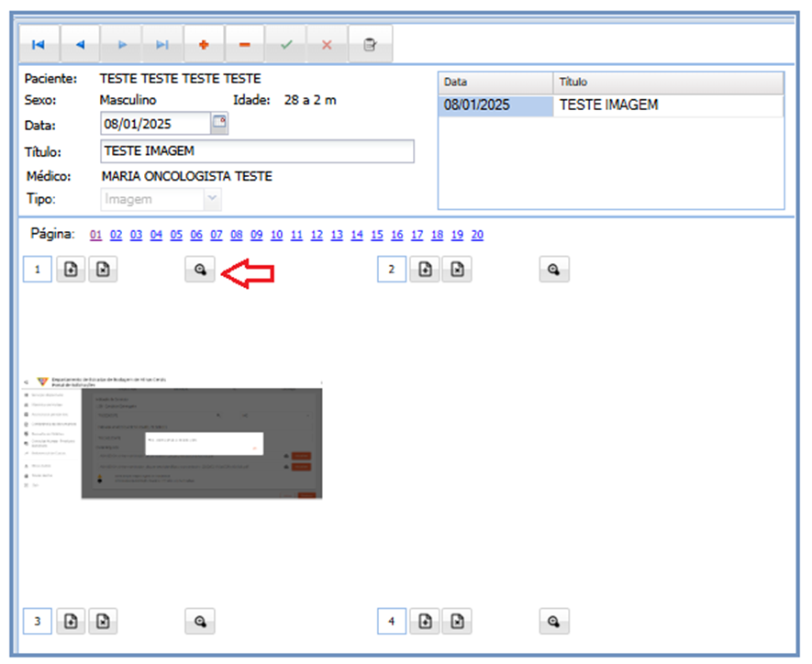Add new record with plus icon
812x664 pixels.
tap(204, 45)
